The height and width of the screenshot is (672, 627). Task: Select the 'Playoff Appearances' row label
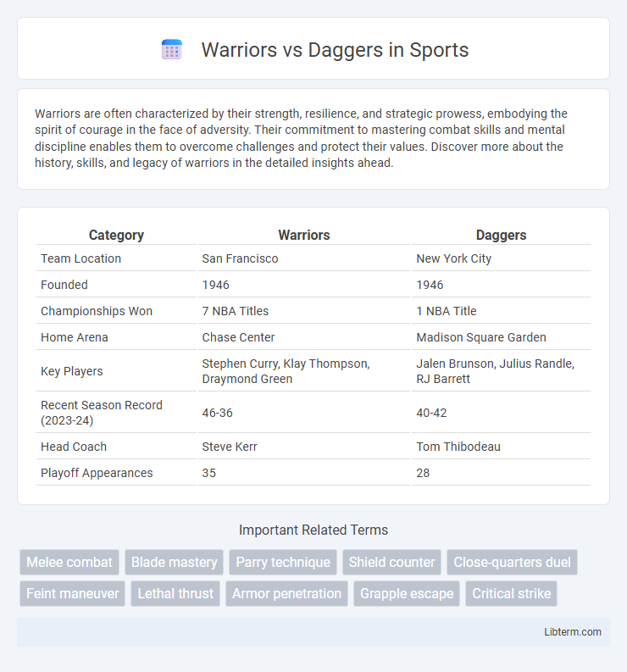coord(97,473)
